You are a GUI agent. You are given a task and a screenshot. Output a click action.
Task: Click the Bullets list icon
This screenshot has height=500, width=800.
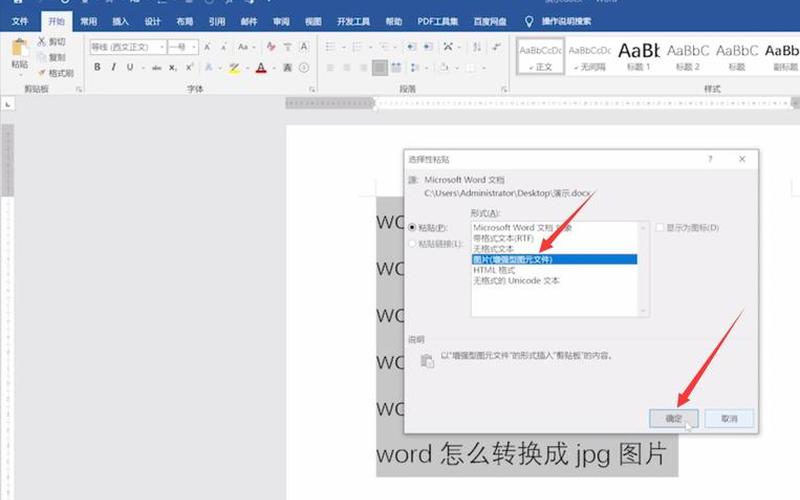(x=330, y=47)
